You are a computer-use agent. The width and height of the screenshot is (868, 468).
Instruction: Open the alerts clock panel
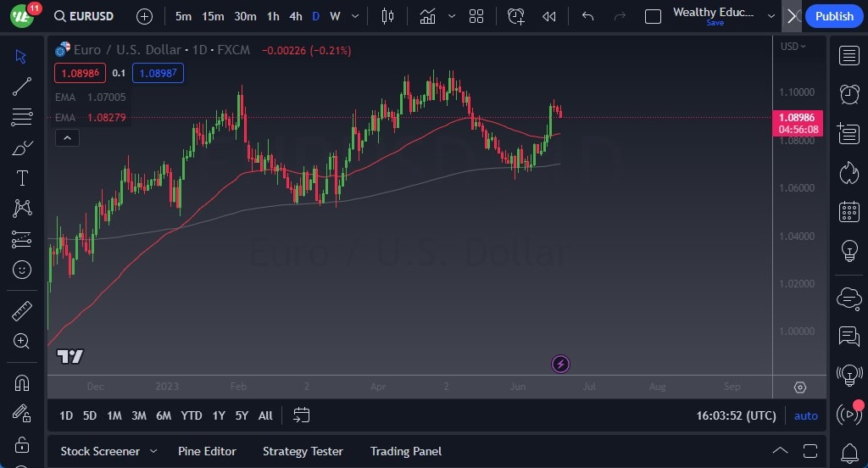click(x=849, y=94)
